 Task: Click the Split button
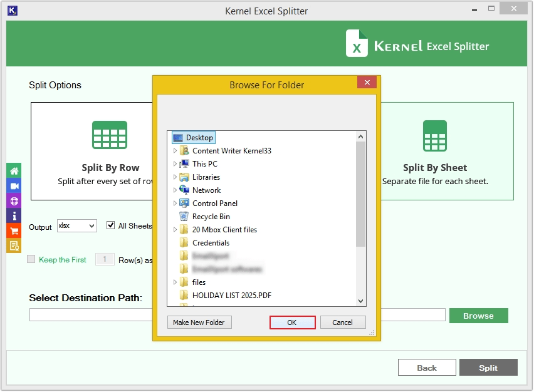[x=488, y=368]
